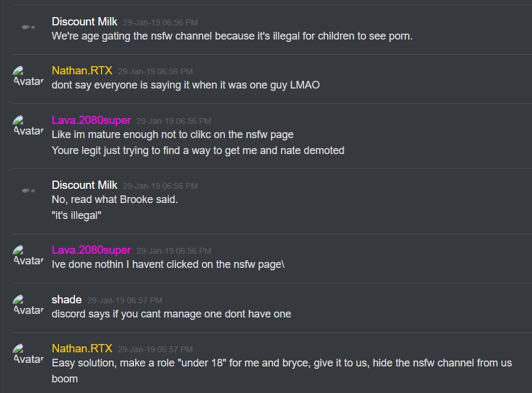Click Lava.2080super name above 'Ive done nothin'

point(92,250)
